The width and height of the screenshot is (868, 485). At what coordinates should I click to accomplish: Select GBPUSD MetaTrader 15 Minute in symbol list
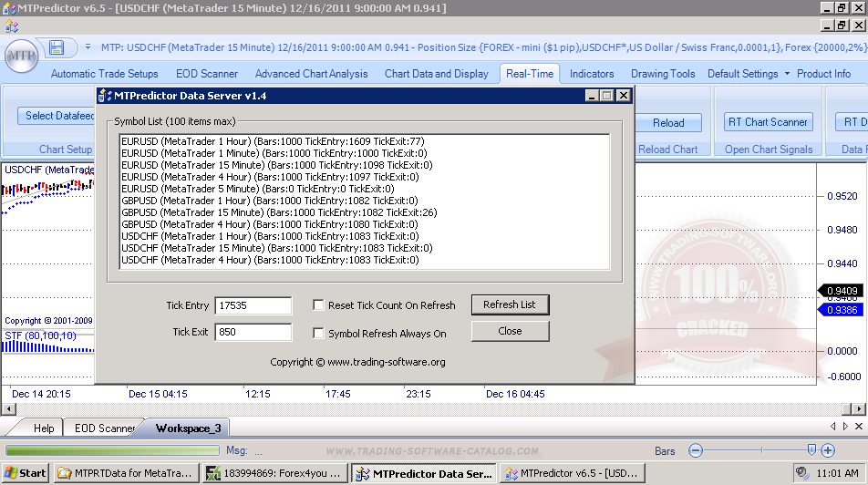[x=279, y=212]
